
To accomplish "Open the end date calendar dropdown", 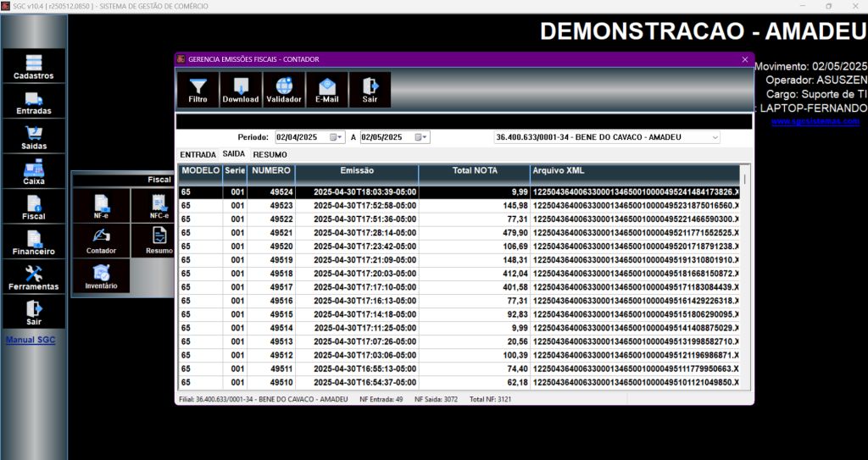I will (421, 137).
